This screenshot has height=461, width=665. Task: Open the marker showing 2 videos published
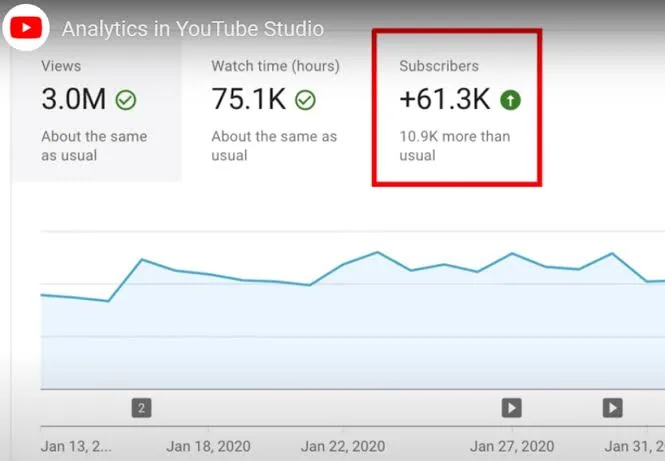point(141,408)
